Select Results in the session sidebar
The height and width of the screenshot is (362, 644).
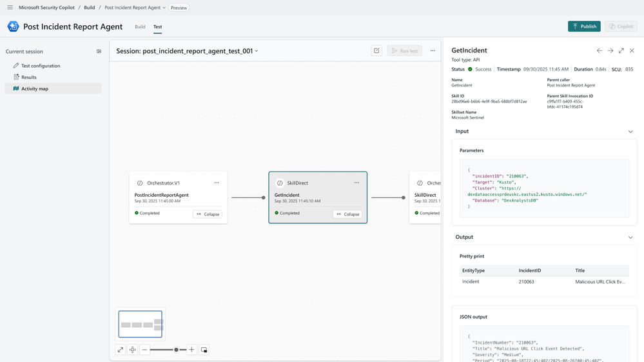[x=29, y=77]
